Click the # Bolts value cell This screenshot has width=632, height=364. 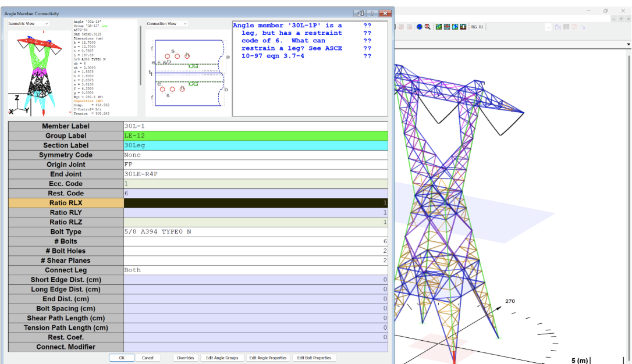(255, 241)
